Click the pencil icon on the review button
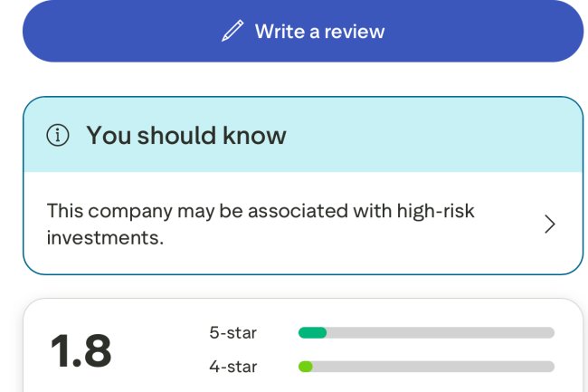Screen dimensions: 588x392 pyautogui.click(x=232, y=32)
